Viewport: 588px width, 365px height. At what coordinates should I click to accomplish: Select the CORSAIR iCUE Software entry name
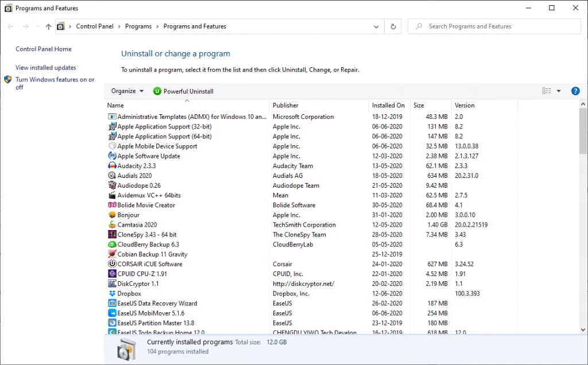coord(150,264)
